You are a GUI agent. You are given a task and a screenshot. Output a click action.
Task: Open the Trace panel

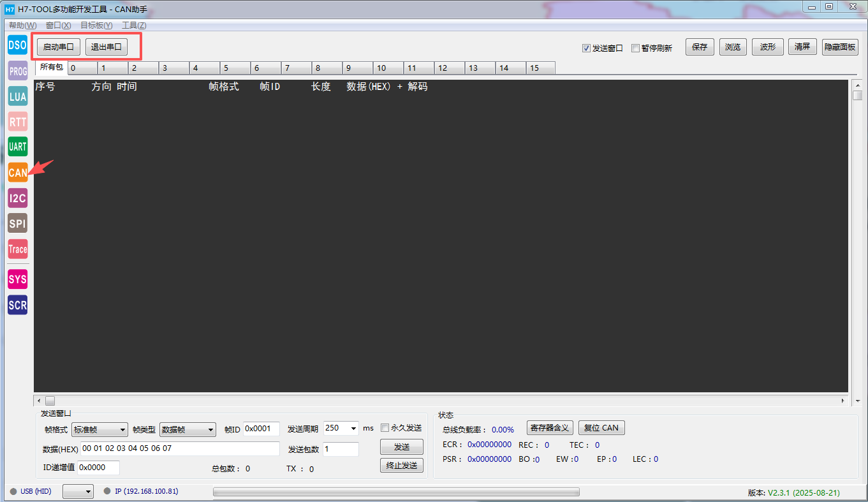click(17, 249)
